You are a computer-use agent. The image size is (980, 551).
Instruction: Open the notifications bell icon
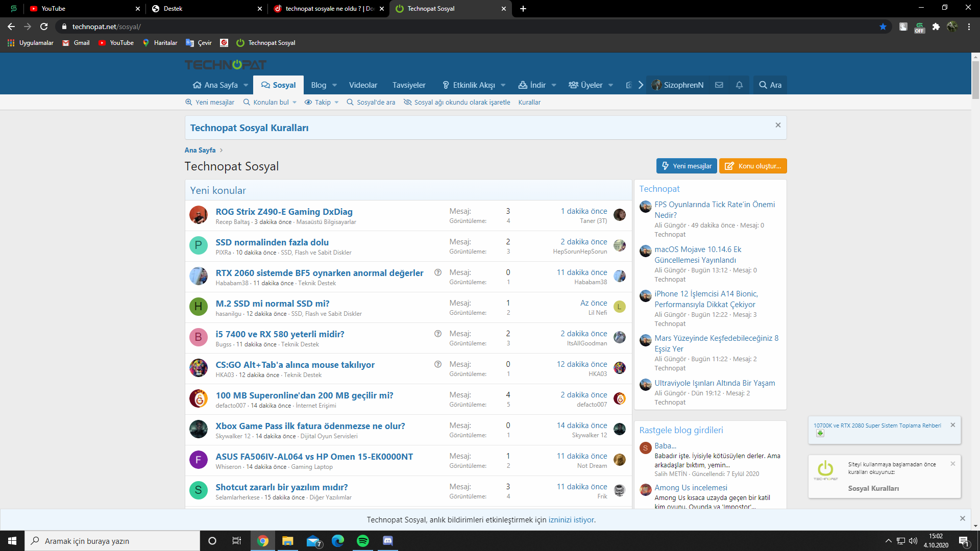click(x=739, y=85)
